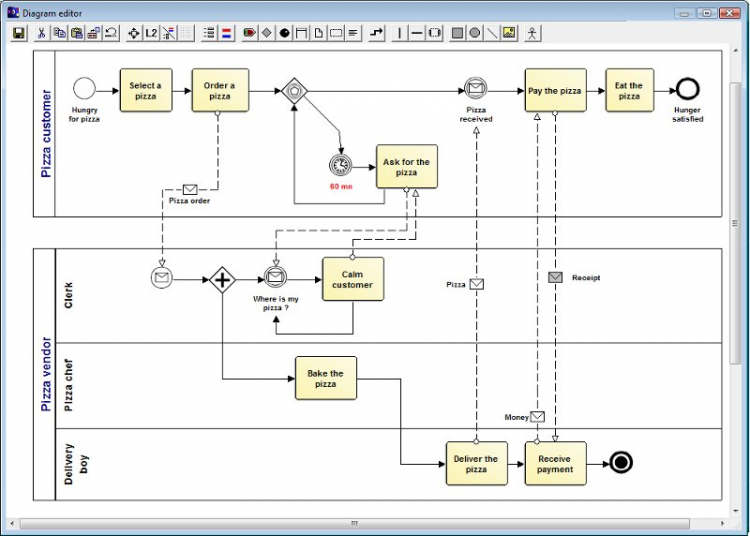
Task: Click the L2 toolbar button
Action: pos(151,33)
